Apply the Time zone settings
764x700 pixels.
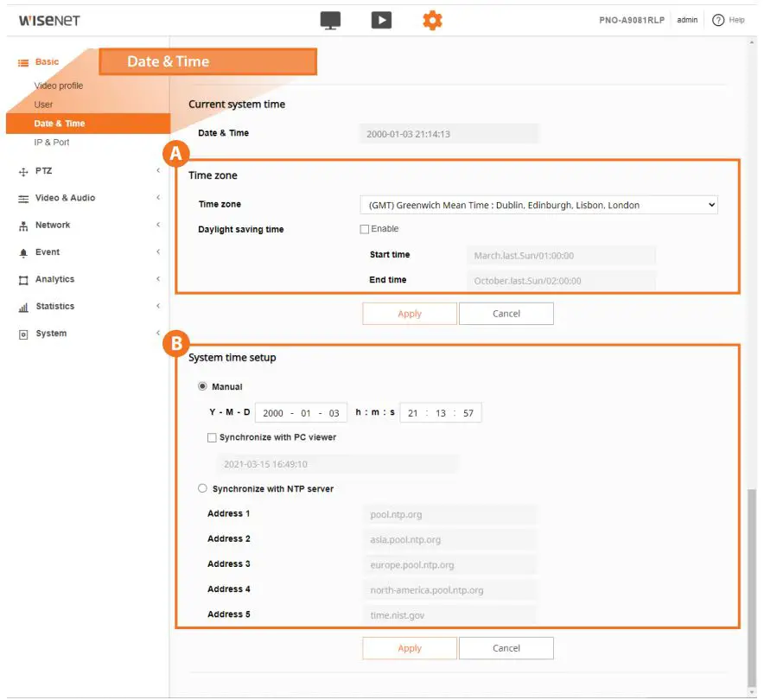(x=410, y=314)
